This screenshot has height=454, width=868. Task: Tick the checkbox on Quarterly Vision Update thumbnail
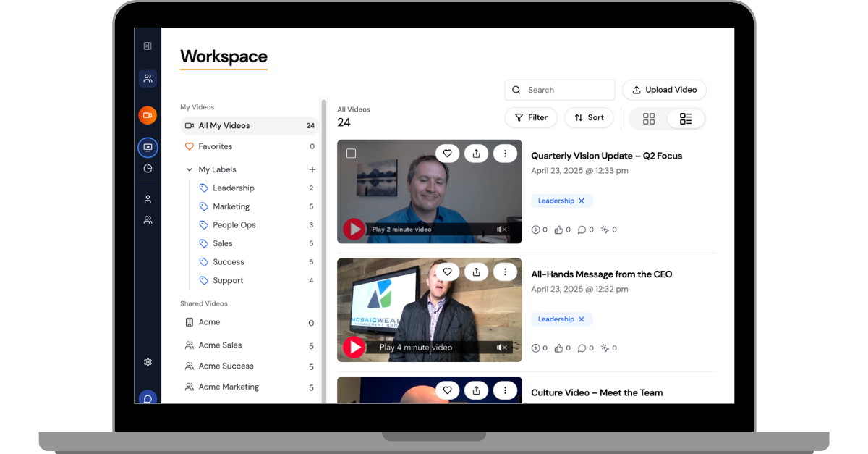click(x=351, y=154)
